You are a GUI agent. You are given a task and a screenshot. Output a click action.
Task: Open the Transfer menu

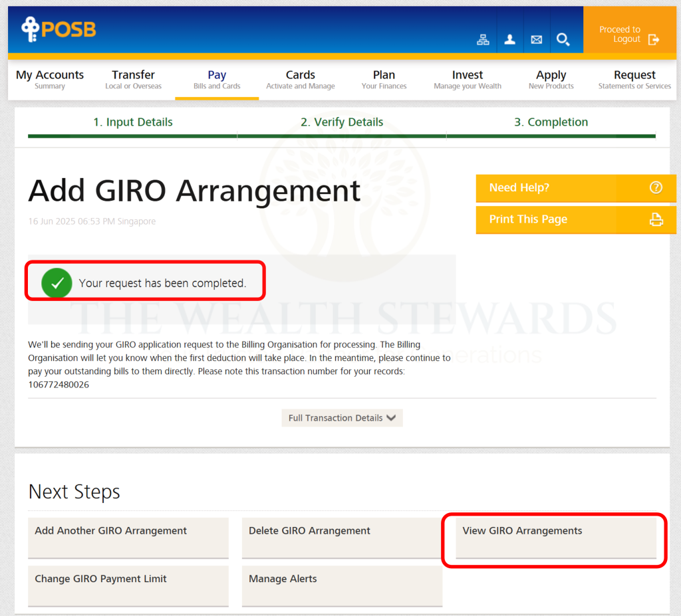click(x=133, y=80)
